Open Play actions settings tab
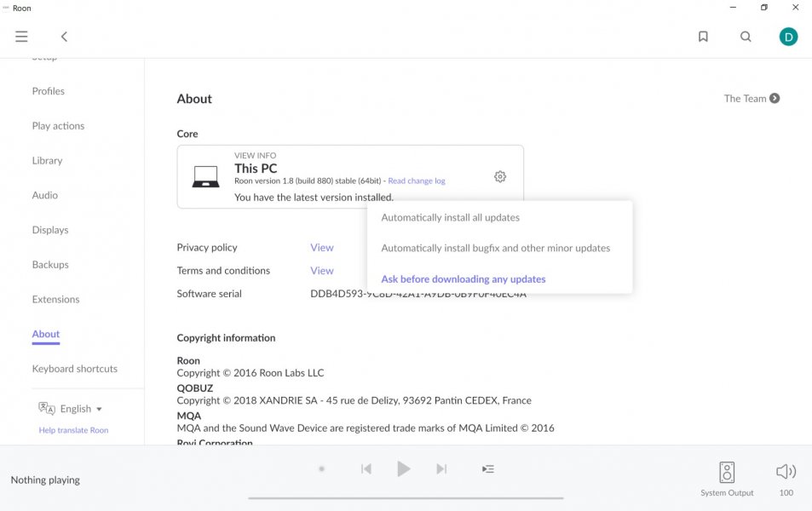Image resolution: width=812 pixels, height=511 pixels. click(58, 126)
